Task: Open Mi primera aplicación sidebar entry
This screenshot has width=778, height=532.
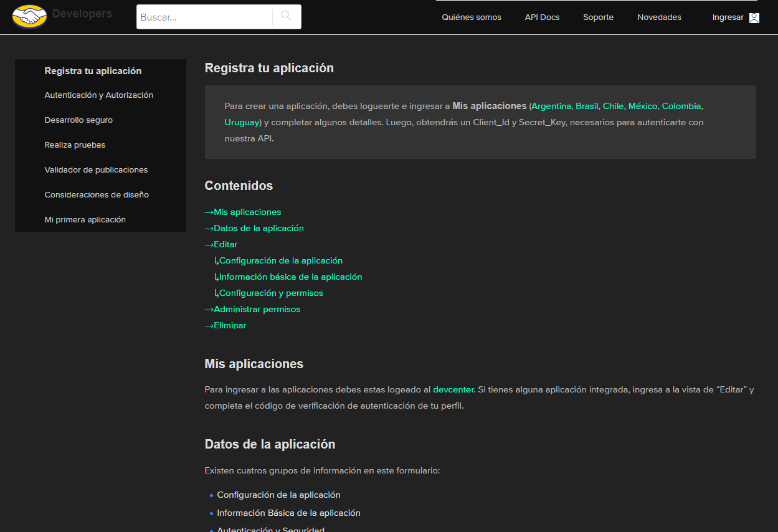Action: coord(85,220)
